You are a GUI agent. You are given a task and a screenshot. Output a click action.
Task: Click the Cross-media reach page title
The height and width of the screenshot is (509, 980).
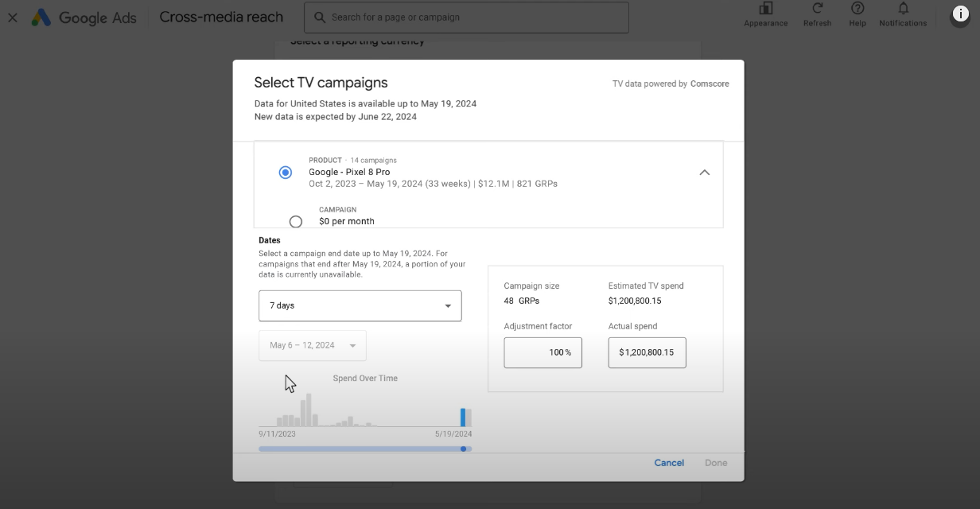click(221, 17)
